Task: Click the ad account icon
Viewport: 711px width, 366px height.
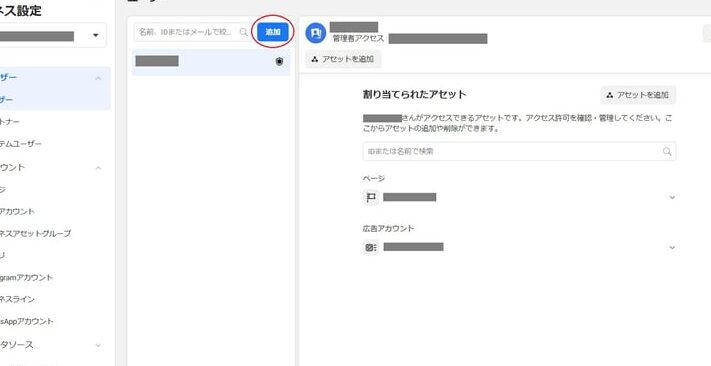Action: pyautogui.click(x=371, y=248)
